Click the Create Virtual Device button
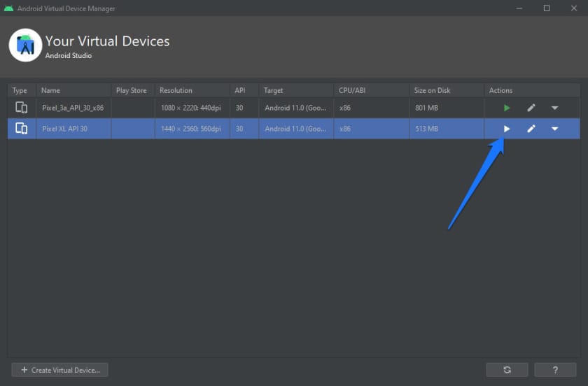588x386 pixels. pos(60,370)
